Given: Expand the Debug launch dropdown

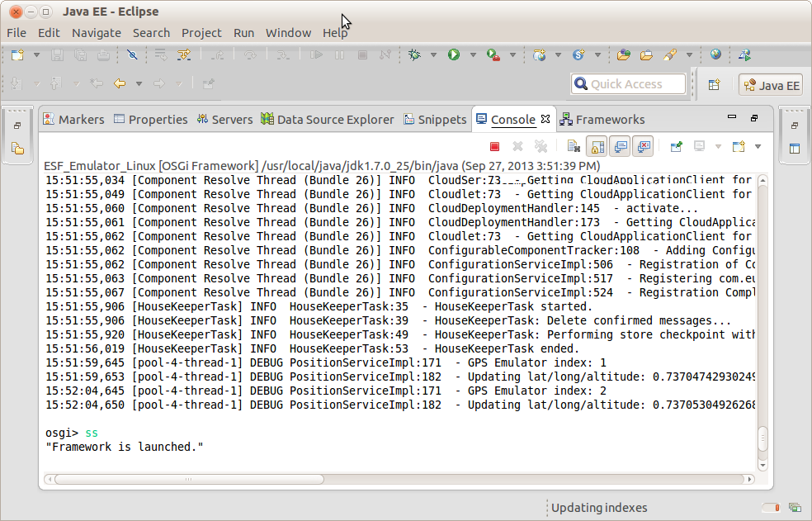Looking at the screenshot, I should [433, 55].
